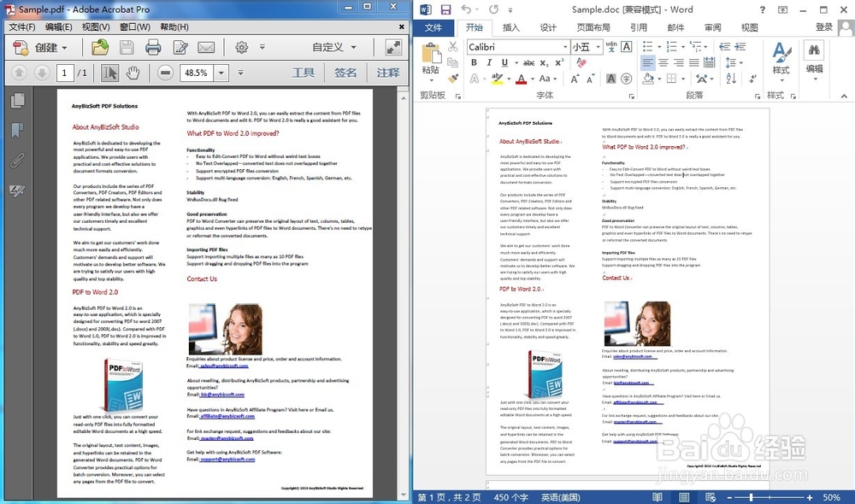Open the Sign (签名) pane in Acrobat
855x504 pixels.
click(345, 73)
